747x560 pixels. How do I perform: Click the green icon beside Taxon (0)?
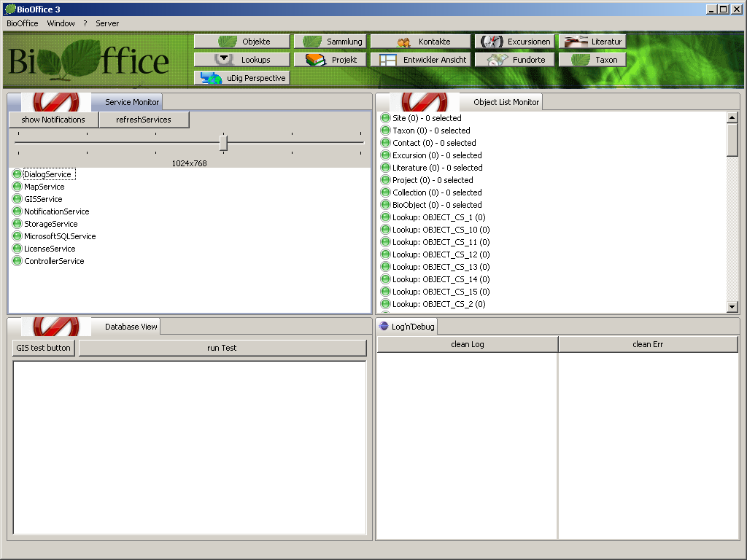click(385, 130)
